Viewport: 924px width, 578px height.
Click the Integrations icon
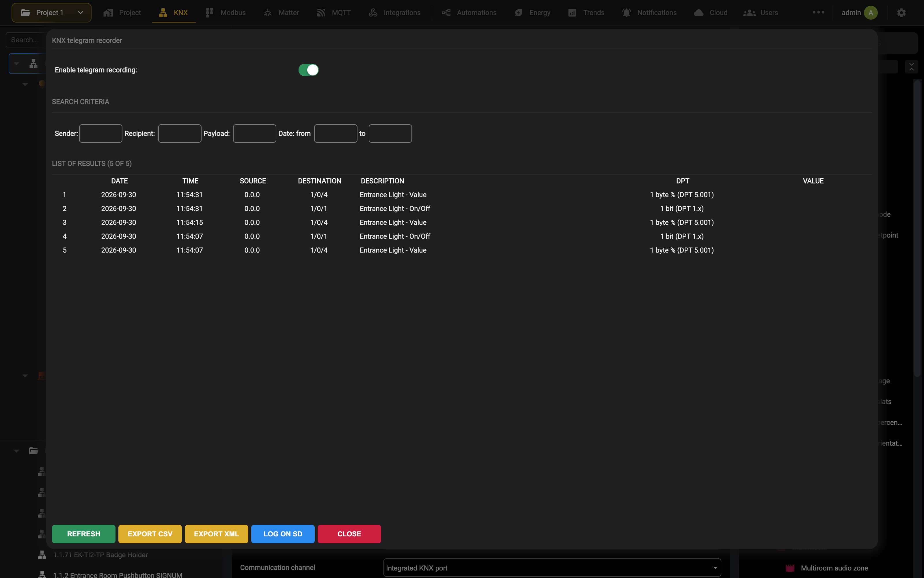click(373, 13)
